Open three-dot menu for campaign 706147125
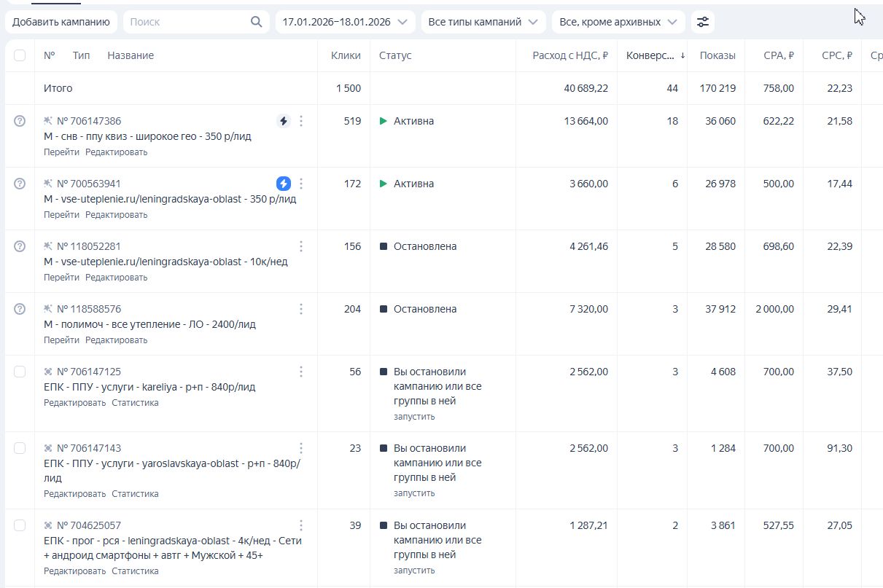The image size is (883, 588). click(x=301, y=372)
